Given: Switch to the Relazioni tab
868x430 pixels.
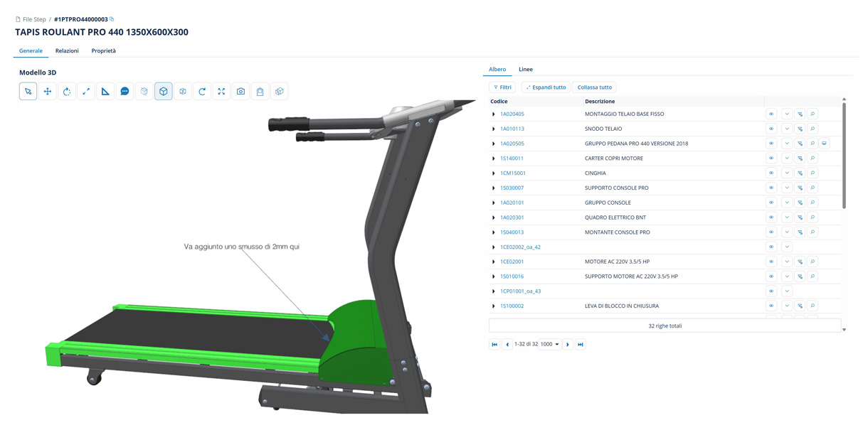Looking at the screenshot, I should [x=67, y=51].
